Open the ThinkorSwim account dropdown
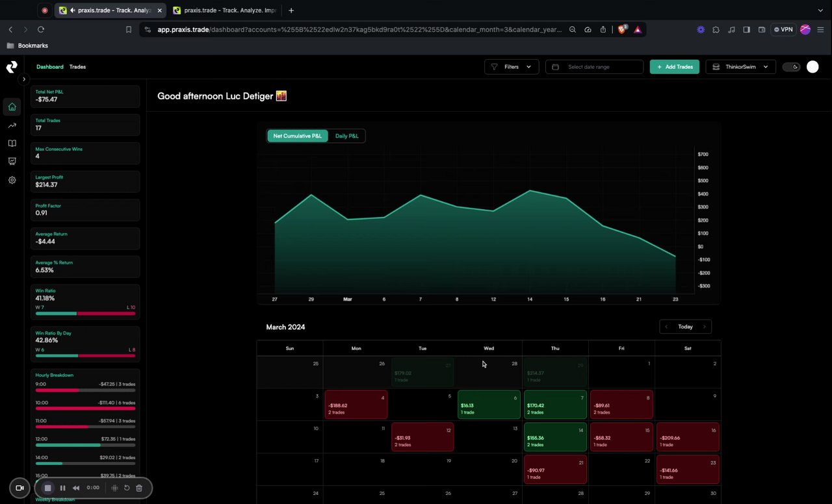 click(740, 67)
